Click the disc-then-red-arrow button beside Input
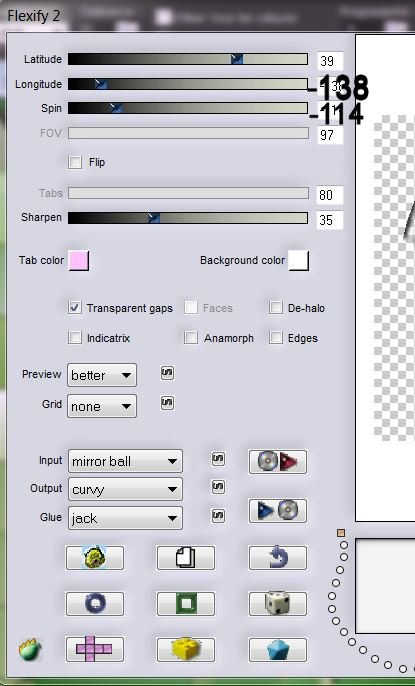Image resolution: width=415 pixels, height=686 pixels. (x=278, y=462)
